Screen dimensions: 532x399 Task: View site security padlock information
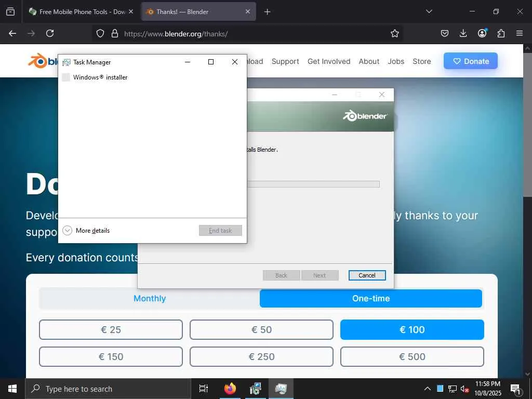pos(115,33)
